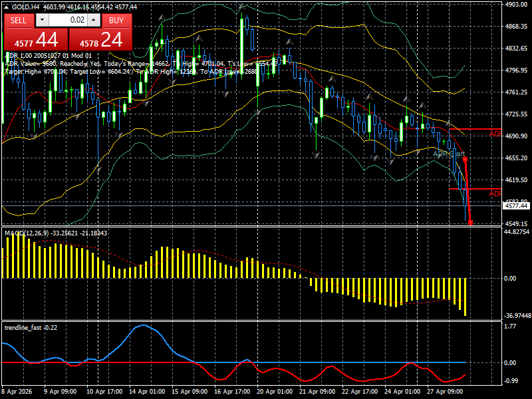Click the 'Target High= 4701.04' info line
The width and height of the screenshot is (532, 399).
(x=131, y=72)
